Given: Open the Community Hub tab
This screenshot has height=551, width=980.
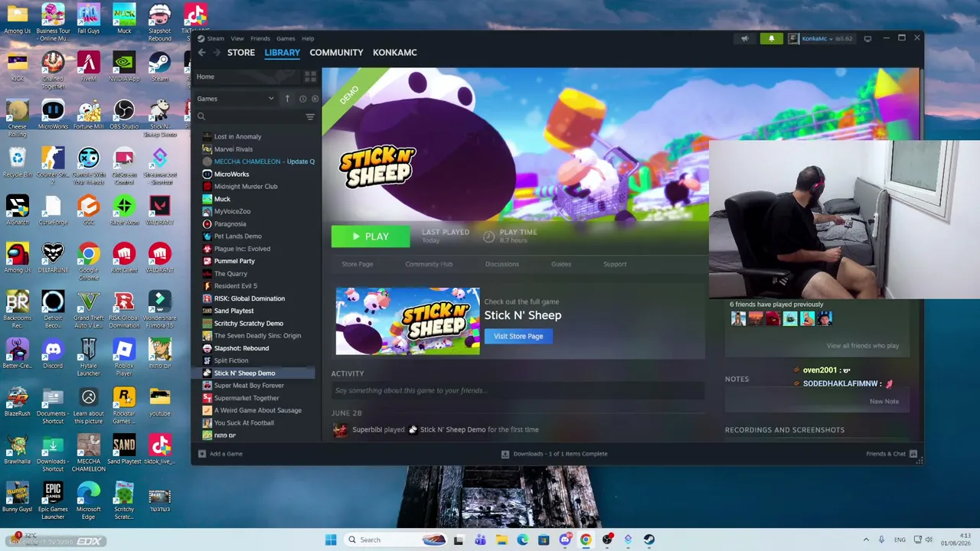Looking at the screenshot, I should point(429,264).
